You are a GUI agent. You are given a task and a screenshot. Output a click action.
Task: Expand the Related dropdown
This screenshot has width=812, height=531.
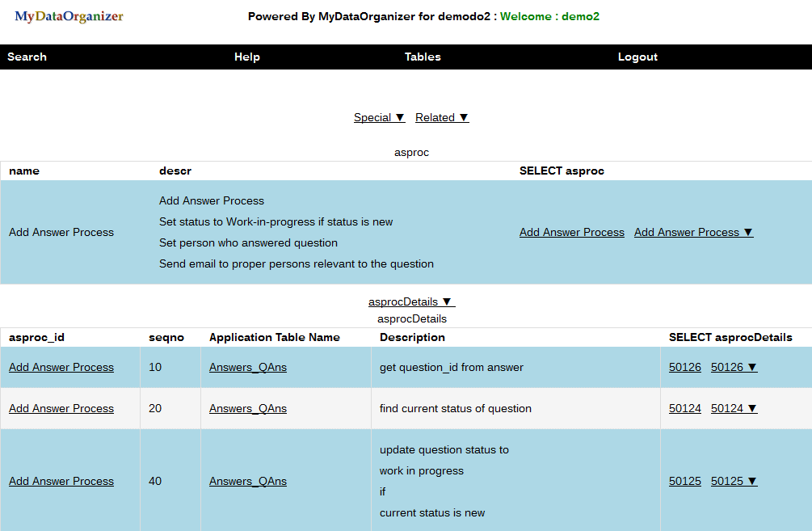(442, 117)
